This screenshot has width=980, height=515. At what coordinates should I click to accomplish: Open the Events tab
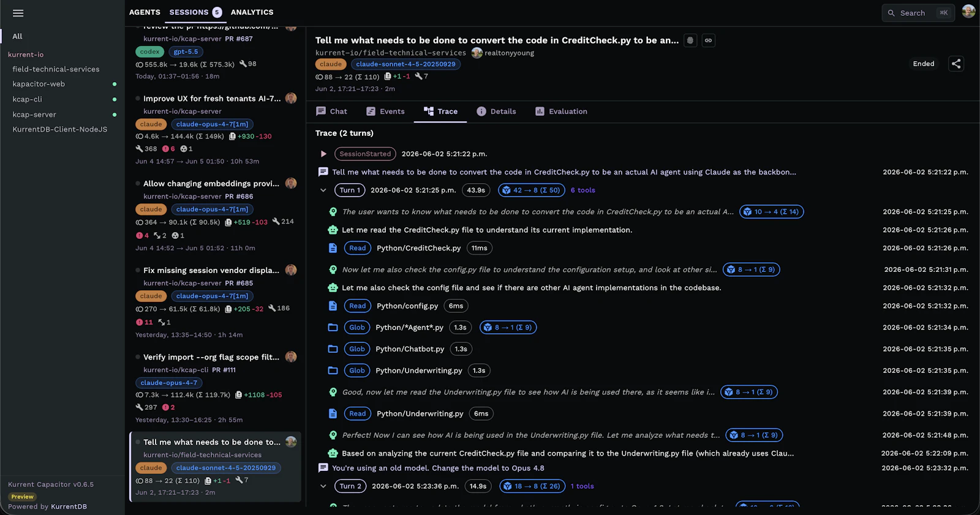click(385, 111)
